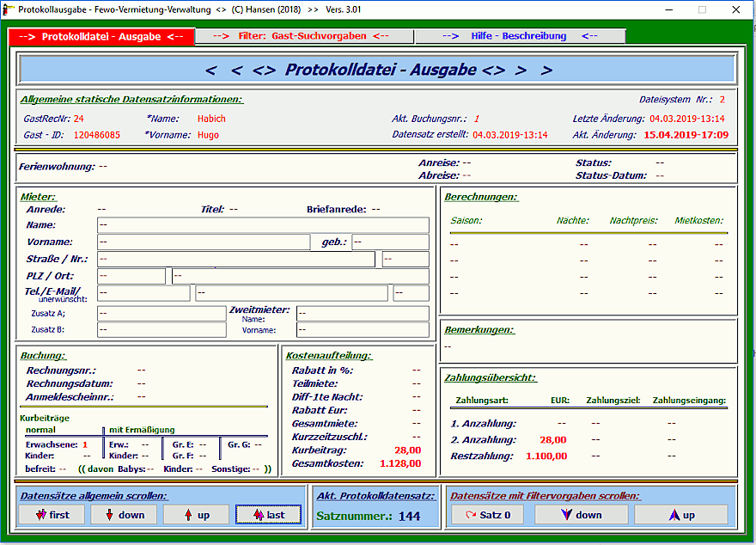
Task: Click the 'Satz 0' reset button
Action: click(x=488, y=514)
